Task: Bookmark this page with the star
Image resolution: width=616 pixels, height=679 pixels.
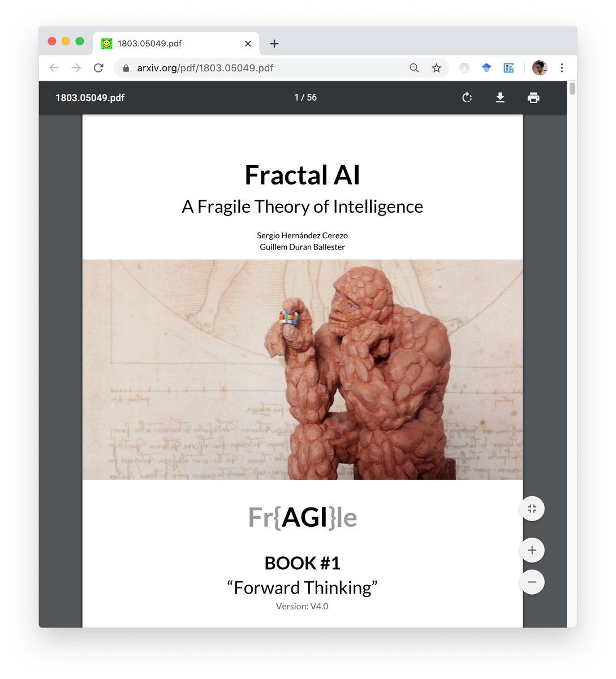Action: [x=436, y=68]
